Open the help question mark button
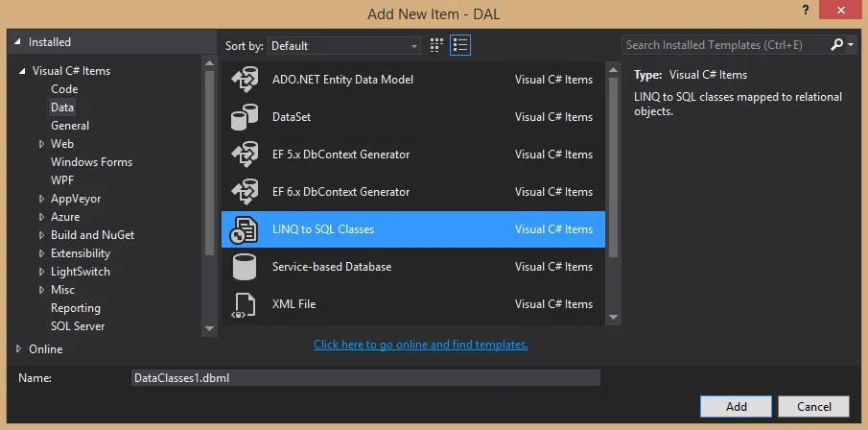 tap(806, 10)
